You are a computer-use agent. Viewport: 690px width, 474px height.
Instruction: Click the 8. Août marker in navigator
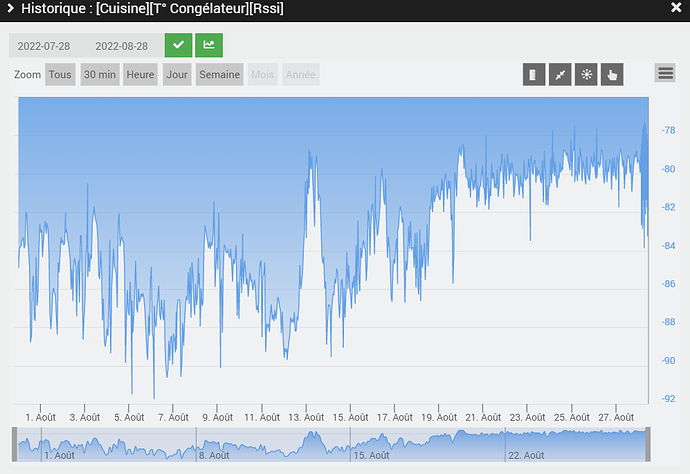click(214, 456)
